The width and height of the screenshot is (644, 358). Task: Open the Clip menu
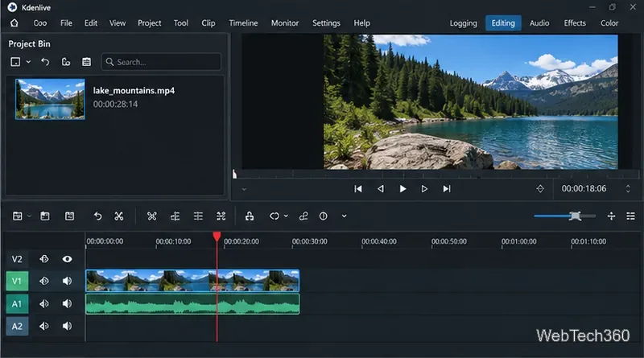click(208, 23)
